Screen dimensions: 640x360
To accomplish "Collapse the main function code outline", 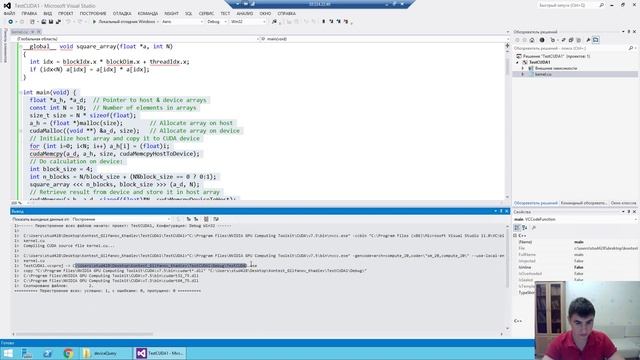I will pos(20,93).
